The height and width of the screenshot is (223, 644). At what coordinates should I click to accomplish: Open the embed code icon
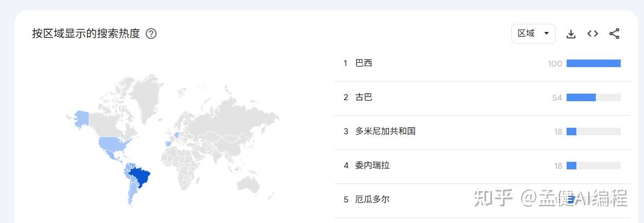tap(592, 34)
